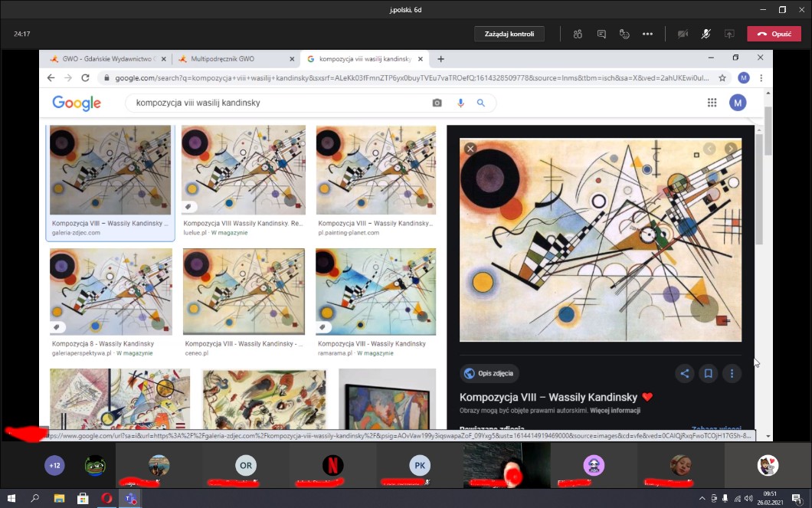This screenshot has width=812, height=508.
Task: Unmute the microphone in the meeting
Action: pos(706,34)
